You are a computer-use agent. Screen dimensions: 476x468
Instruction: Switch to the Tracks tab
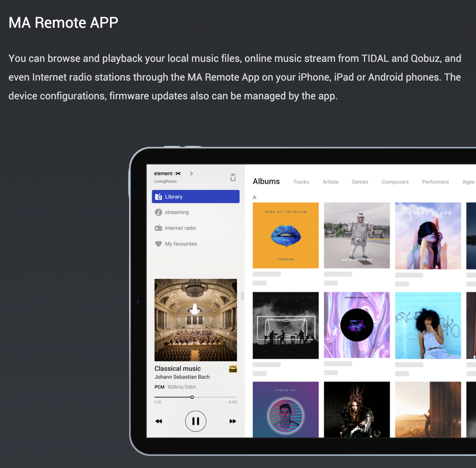click(x=301, y=182)
